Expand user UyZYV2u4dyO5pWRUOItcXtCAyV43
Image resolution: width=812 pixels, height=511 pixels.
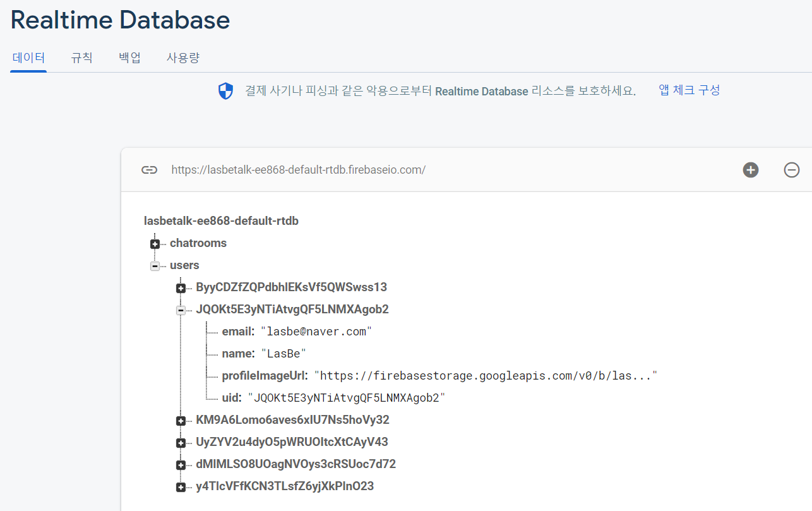(x=181, y=443)
